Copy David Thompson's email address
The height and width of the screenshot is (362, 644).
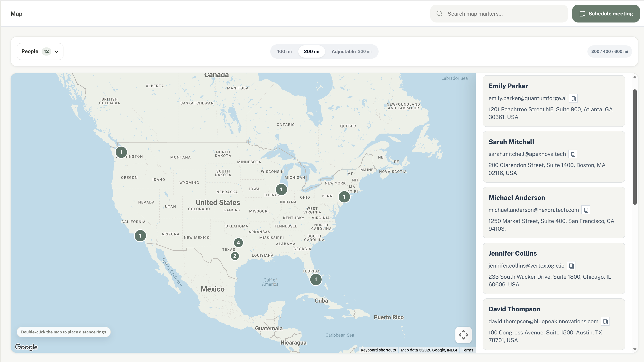tap(605, 321)
